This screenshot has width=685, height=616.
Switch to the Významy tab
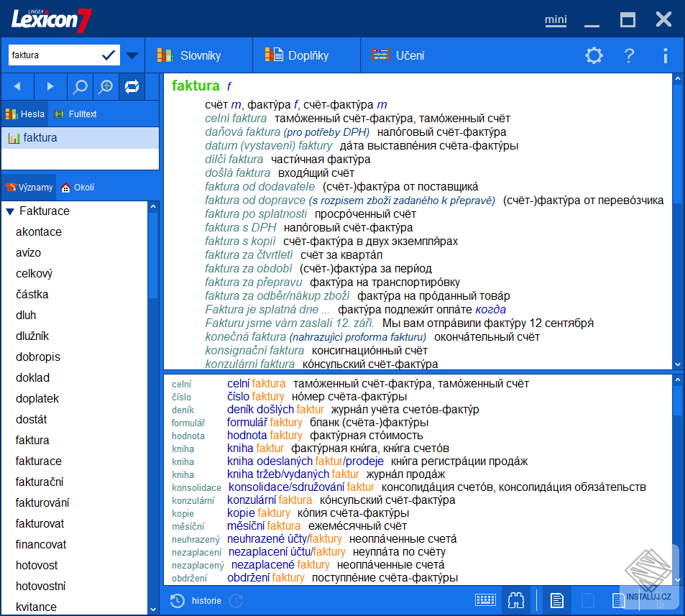29,188
